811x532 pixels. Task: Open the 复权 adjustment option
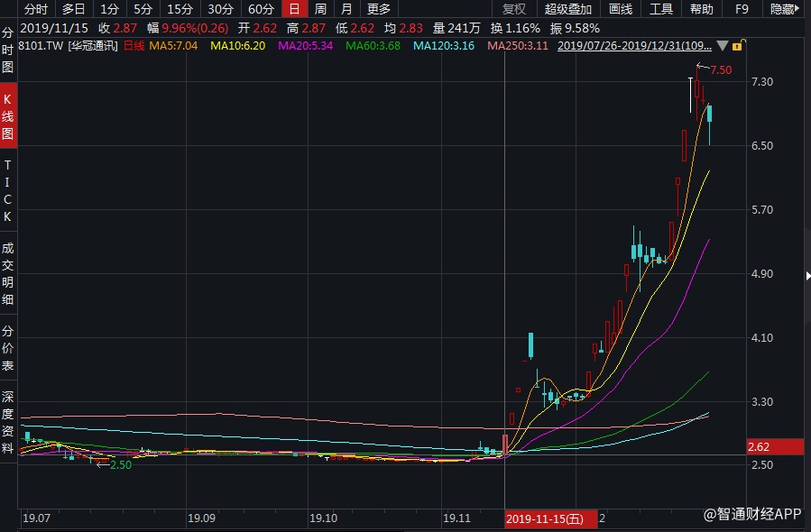514,9
